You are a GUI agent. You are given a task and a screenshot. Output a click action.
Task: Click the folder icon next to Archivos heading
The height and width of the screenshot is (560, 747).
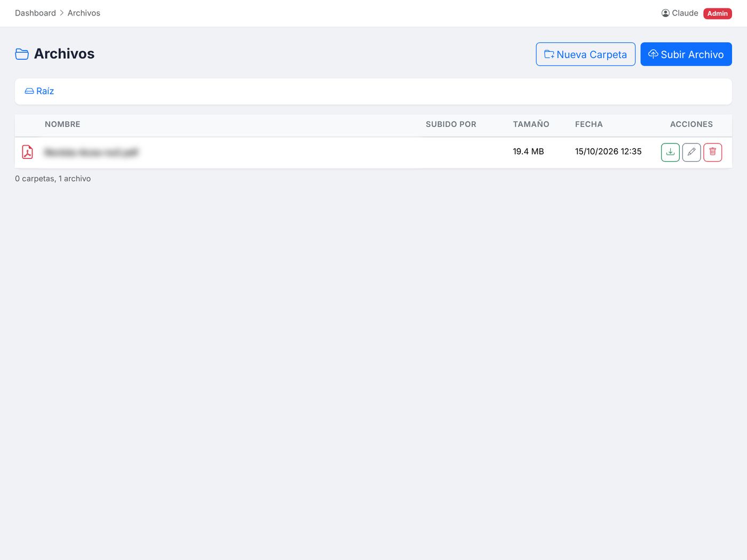click(22, 54)
